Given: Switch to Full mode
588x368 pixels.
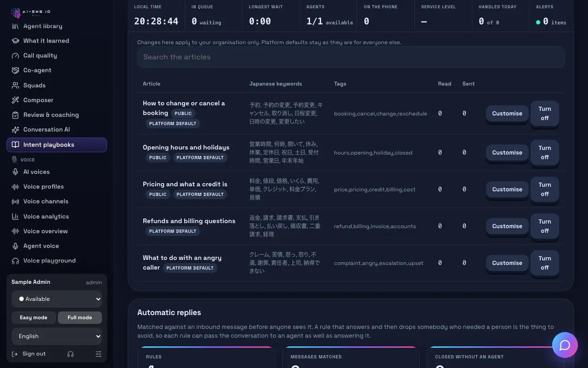Looking at the screenshot, I should click(x=80, y=317).
